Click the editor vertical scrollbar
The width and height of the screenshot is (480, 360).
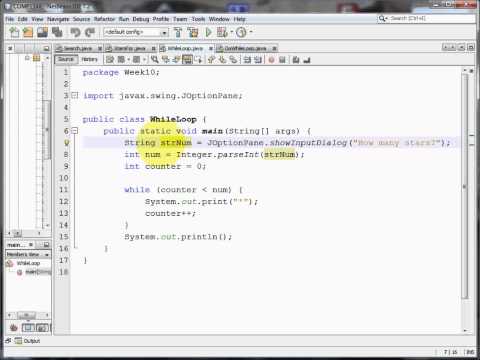pyautogui.click(x=465, y=187)
